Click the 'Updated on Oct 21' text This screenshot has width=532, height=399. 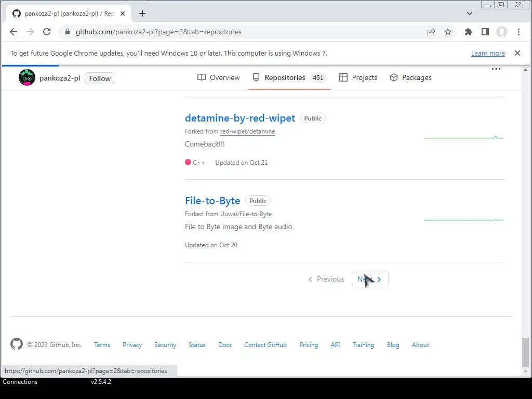(241, 163)
